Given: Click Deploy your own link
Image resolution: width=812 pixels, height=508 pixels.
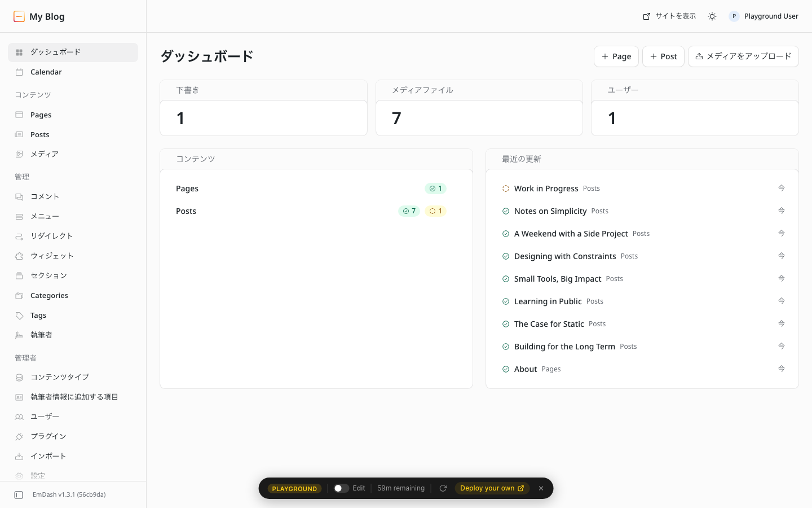Looking at the screenshot, I should 492,488.
